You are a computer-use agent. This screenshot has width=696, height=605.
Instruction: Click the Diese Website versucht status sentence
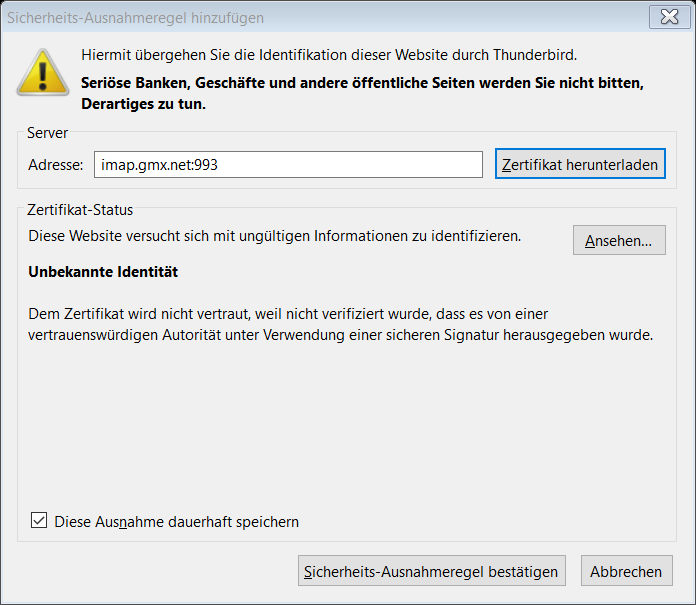pos(274,236)
